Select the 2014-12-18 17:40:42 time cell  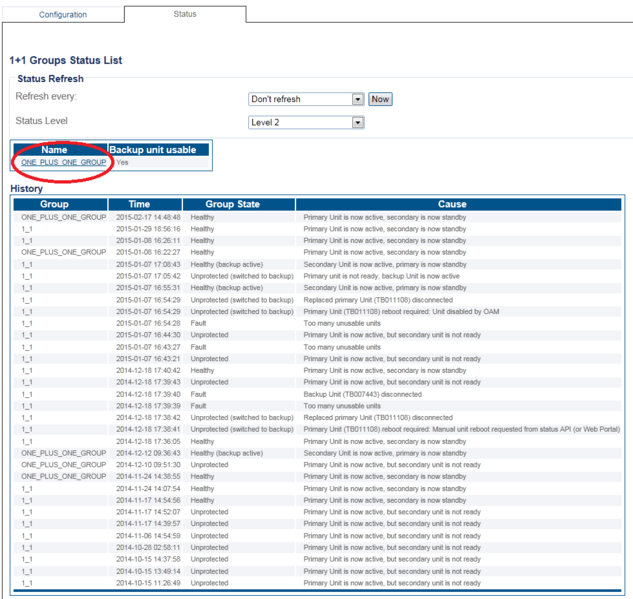point(148,371)
